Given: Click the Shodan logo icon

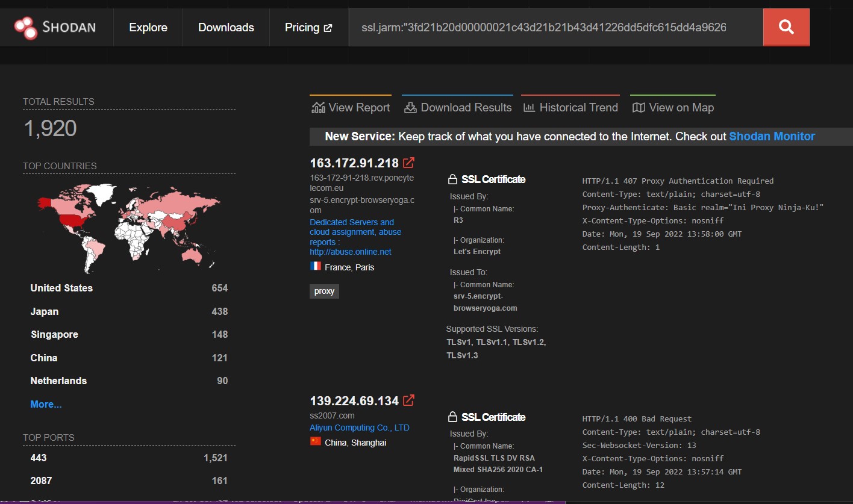Looking at the screenshot, I should tap(27, 26).
